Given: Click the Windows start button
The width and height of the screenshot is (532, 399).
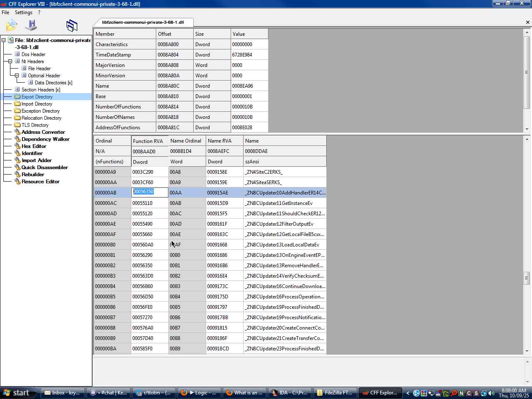Looking at the screenshot, I should [x=17, y=393].
